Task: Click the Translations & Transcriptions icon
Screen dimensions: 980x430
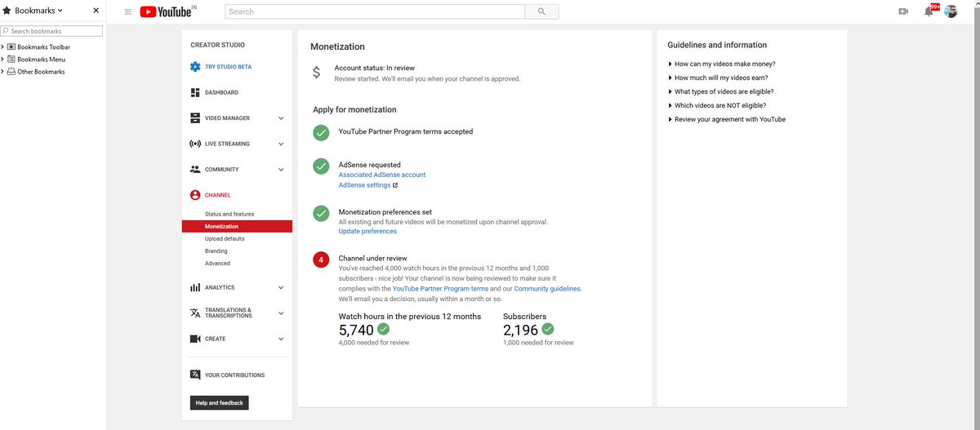Action: (195, 313)
